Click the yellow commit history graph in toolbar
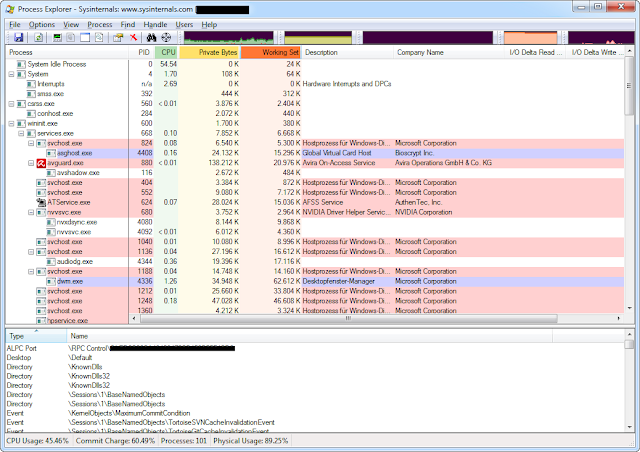This screenshot has width=640, height=452. coord(318,38)
